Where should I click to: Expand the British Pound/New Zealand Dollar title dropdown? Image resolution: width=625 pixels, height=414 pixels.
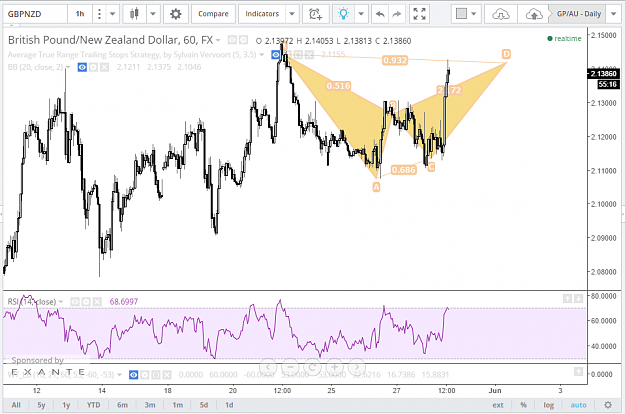click(x=218, y=40)
